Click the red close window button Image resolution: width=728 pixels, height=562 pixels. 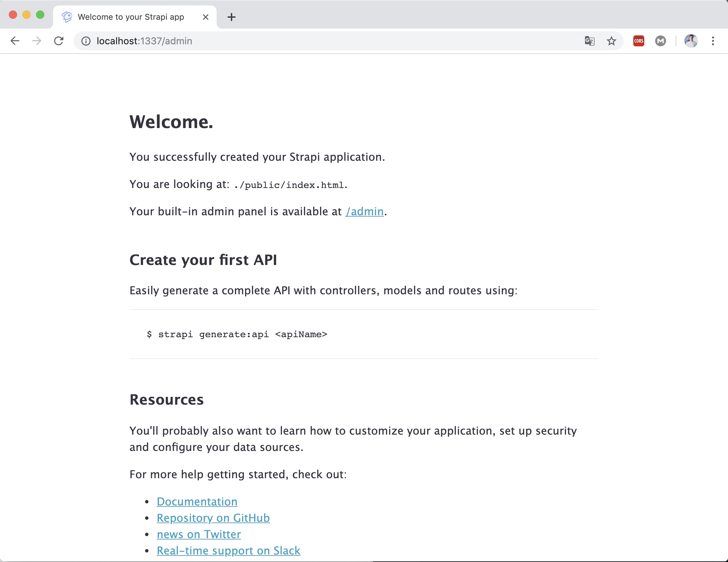point(13,15)
